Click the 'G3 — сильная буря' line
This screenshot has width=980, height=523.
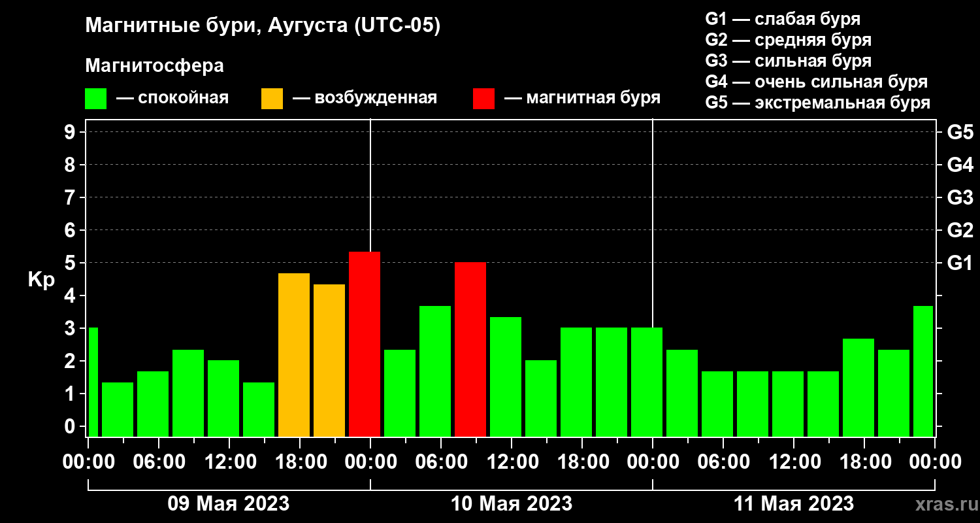click(788, 61)
